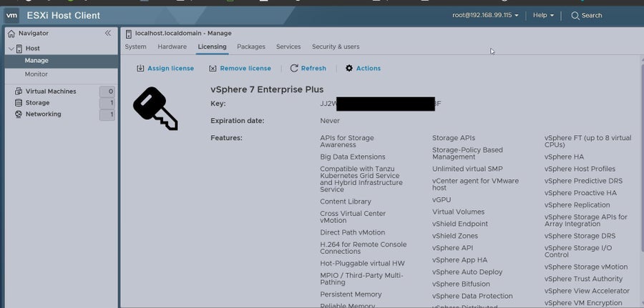Click the feature Virtual Volumes

point(459,212)
